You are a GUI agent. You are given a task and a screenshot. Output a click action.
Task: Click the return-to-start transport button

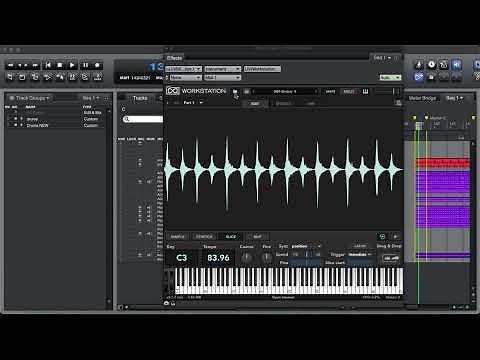point(48,65)
